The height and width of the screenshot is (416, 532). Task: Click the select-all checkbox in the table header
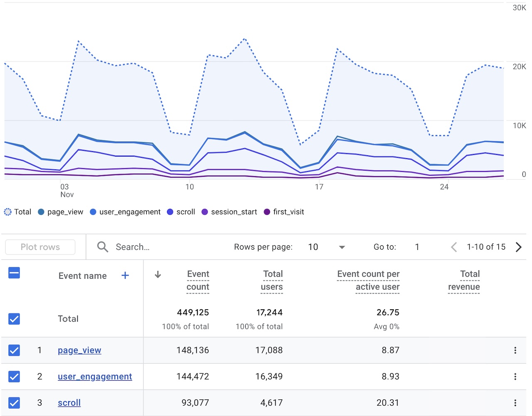[14, 273]
